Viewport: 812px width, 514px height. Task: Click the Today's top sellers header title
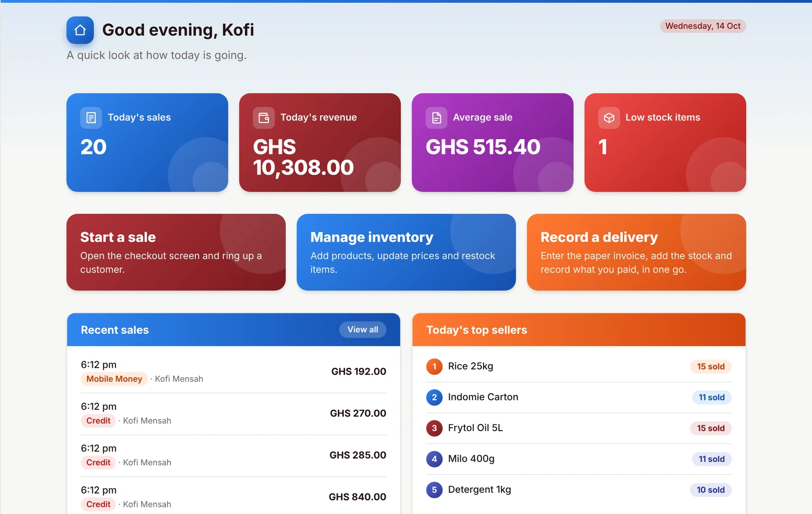click(477, 330)
